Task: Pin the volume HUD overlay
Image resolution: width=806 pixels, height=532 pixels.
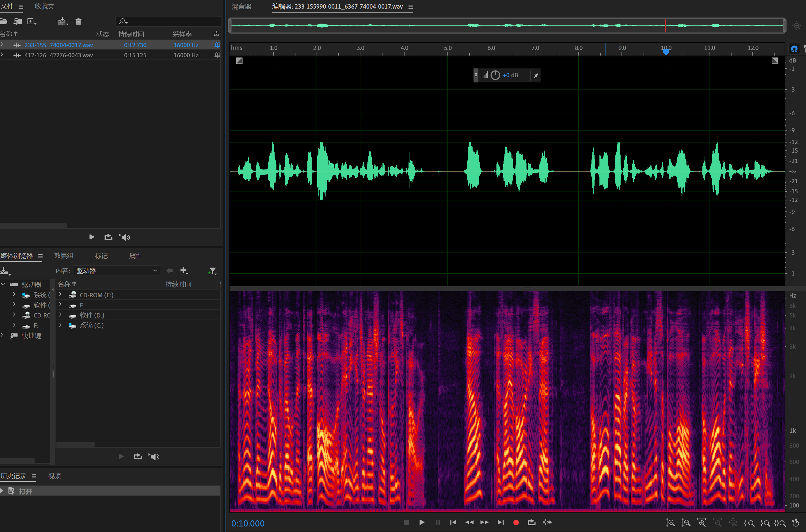Action: [536, 75]
